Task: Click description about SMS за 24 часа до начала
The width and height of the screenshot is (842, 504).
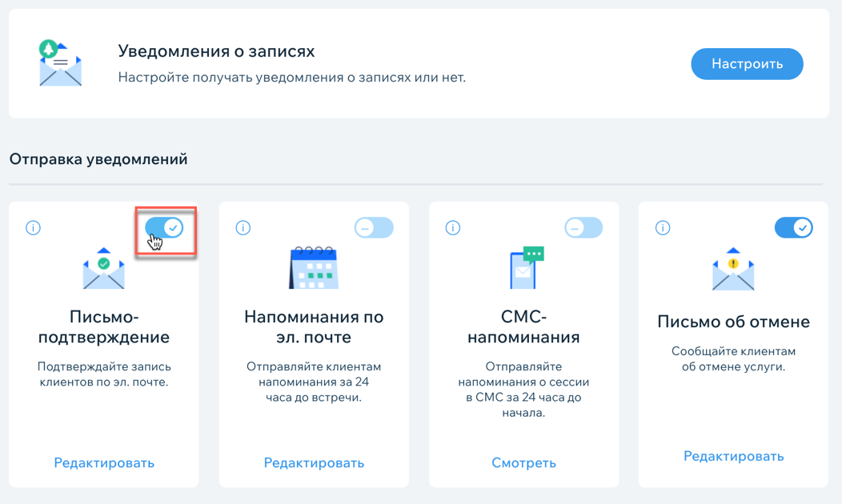Action: [x=523, y=390]
